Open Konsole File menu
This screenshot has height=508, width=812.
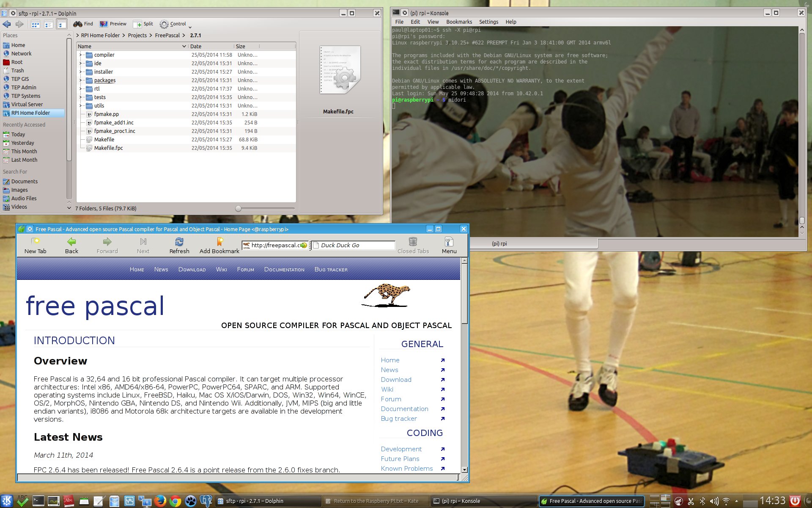399,22
